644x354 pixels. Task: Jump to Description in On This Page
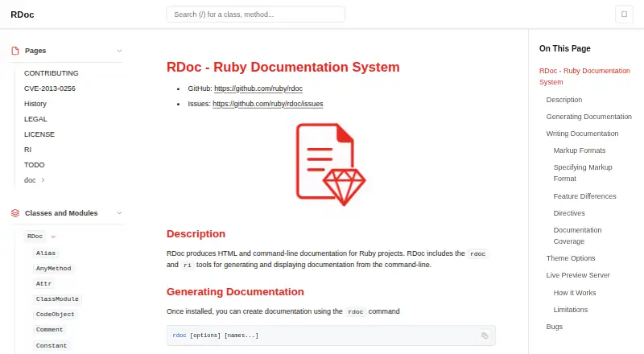[564, 100]
